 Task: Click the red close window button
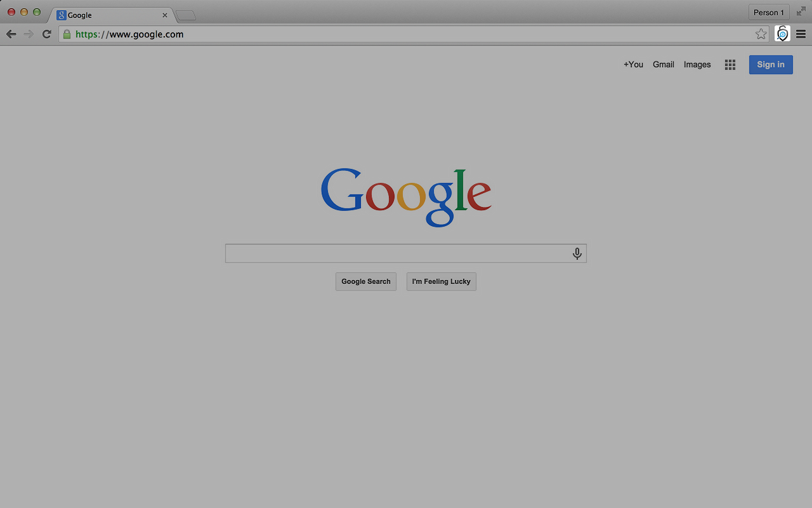[11, 12]
